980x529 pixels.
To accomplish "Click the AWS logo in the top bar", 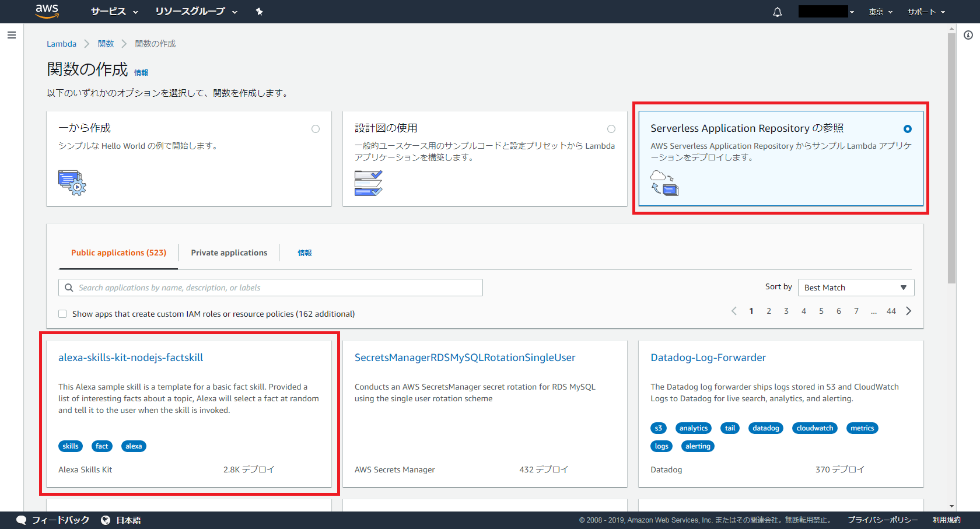I will (x=47, y=11).
